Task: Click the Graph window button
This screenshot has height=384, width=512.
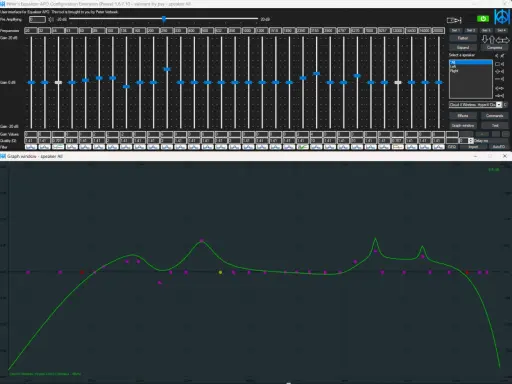Action: [463, 126]
